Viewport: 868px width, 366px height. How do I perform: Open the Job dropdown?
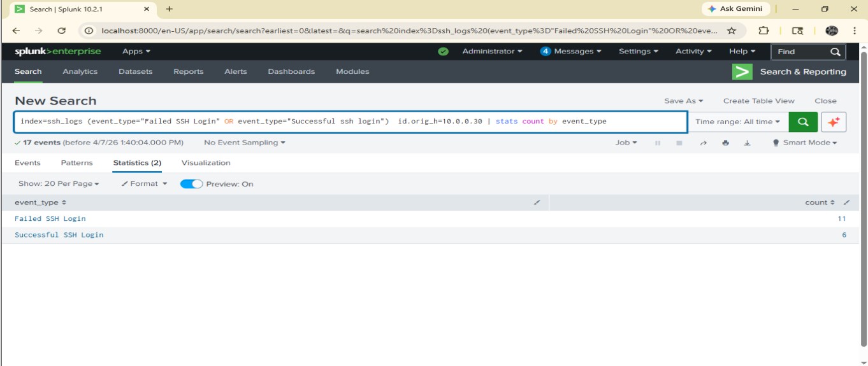(x=626, y=143)
